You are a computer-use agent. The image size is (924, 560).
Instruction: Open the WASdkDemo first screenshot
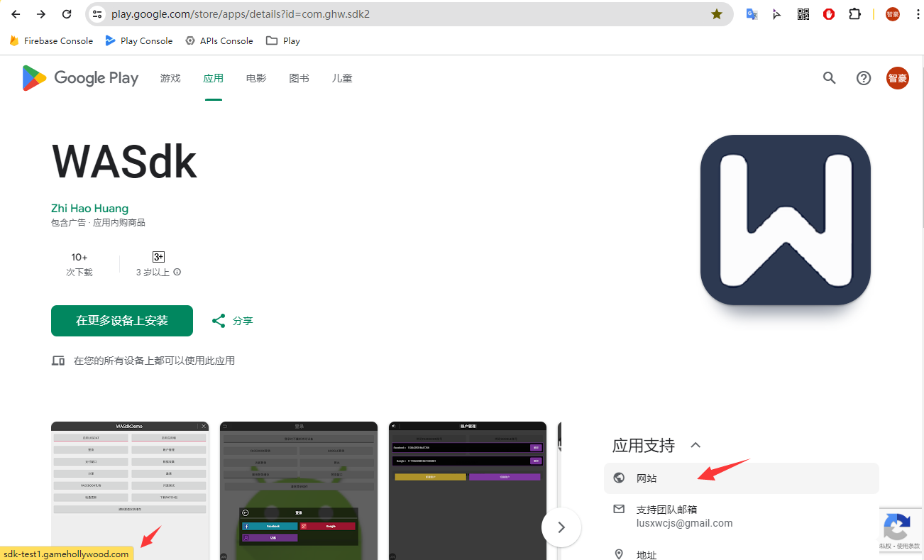pyautogui.click(x=130, y=490)
